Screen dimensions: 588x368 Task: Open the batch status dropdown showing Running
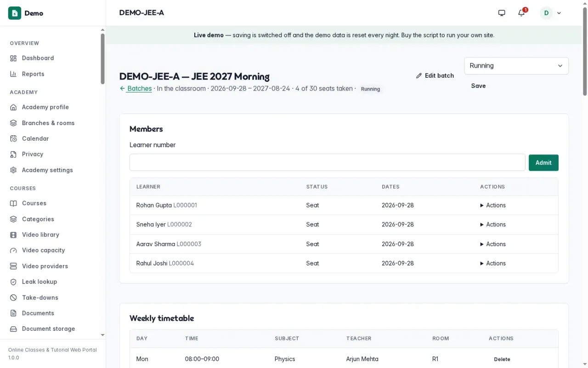[516, 66]
